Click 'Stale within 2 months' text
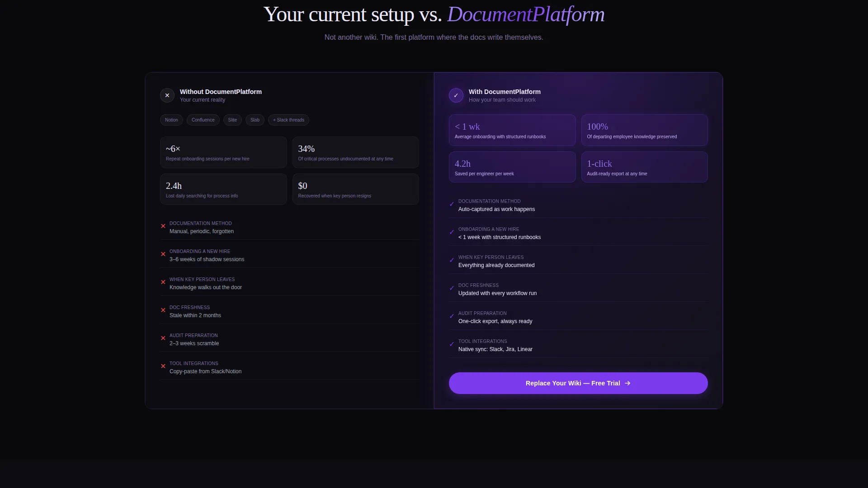The width and height of the screenshot is (868, 488). point(195,315)
